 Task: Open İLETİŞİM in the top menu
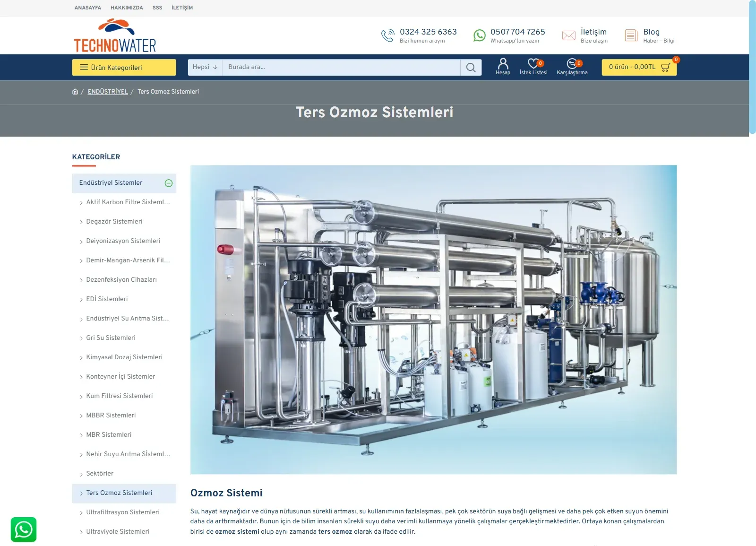click(x=182, y=8)
